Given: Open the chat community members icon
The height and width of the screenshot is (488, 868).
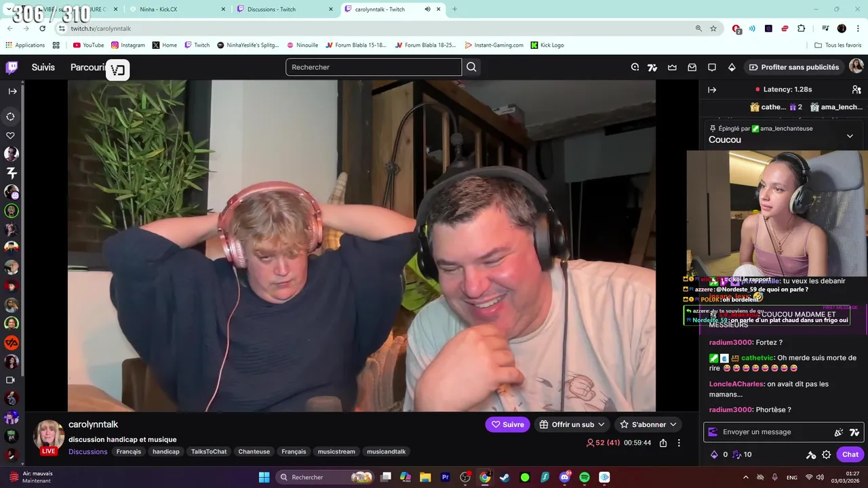Looking at the screenshot, I should point(856,89).
